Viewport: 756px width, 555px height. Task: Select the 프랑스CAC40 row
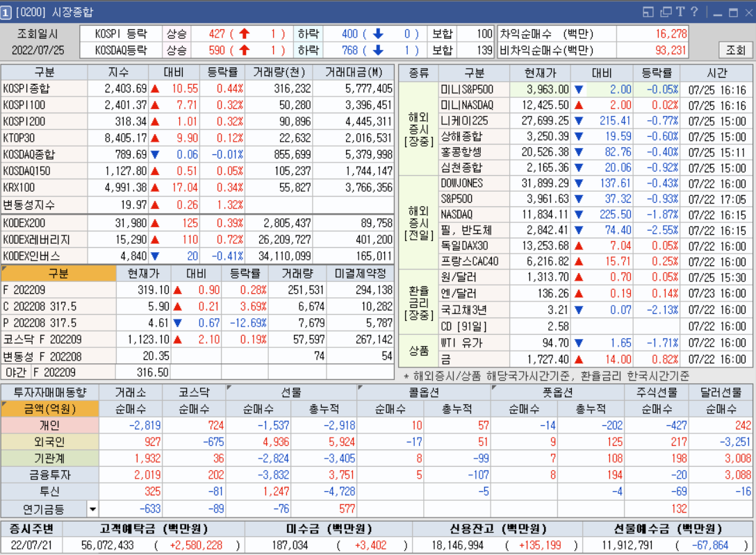595,262
